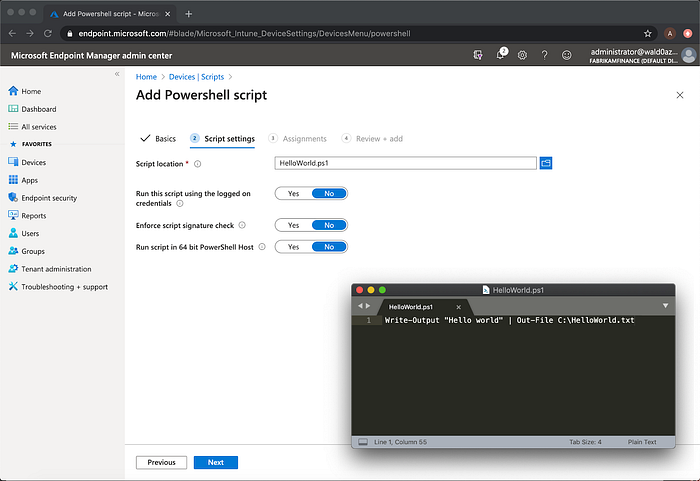Show info for 64 bit PowerShell Host
The image size is (700, 481).
(x=262, y=247)
